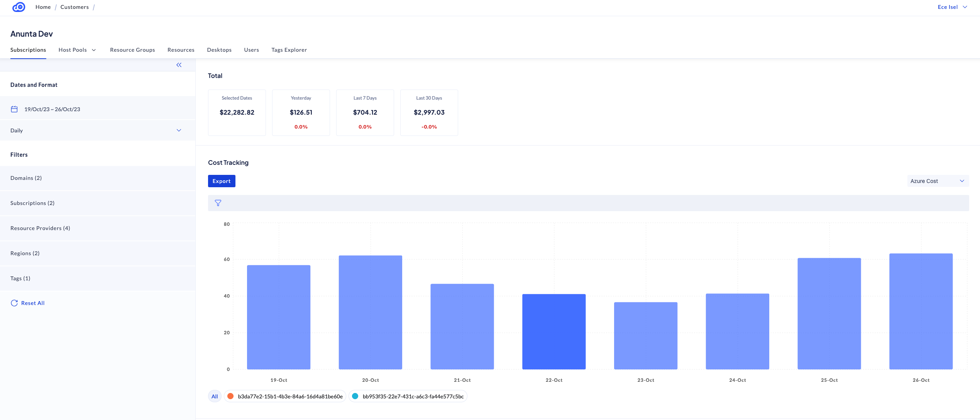
Task: Click the orange legend dot for b3da77e2
Action: click(230, 396)
